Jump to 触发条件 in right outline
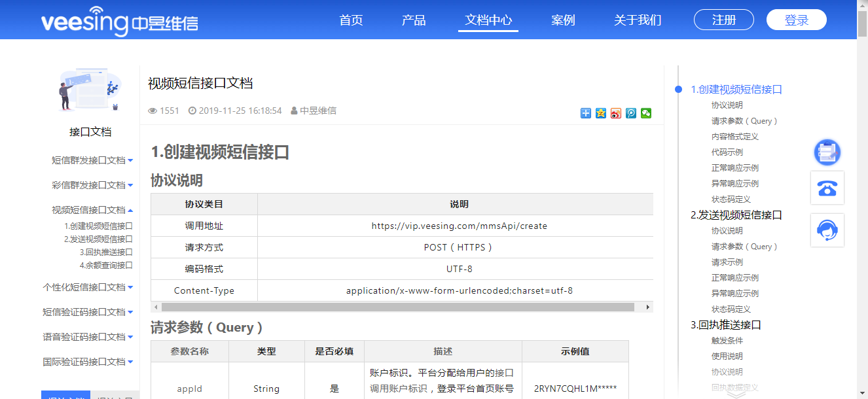868x399 pixels. coord(727,341)
